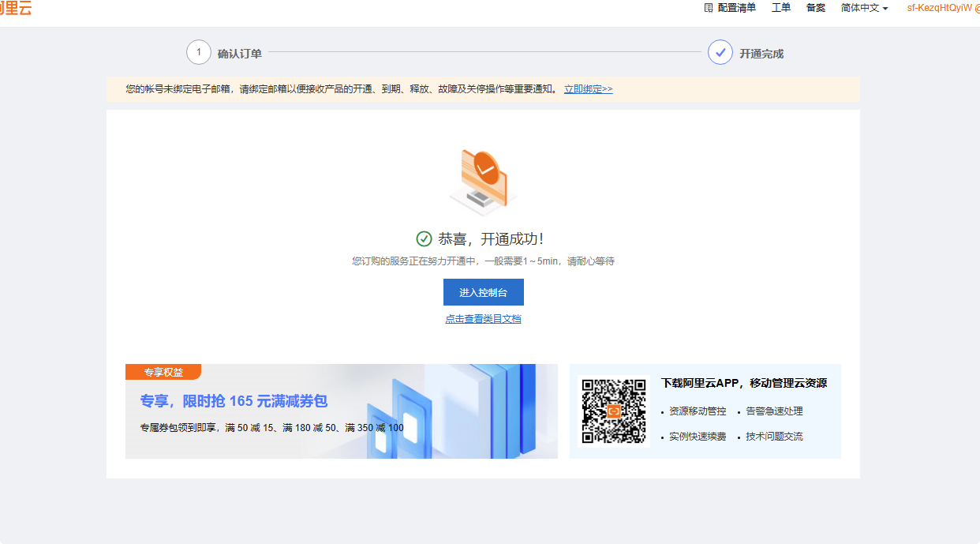Image resolution: width=980 pixels, height=544 pixels.
Task: Click the sf-KezqHtQyiW account name
Action: point(939,8)
